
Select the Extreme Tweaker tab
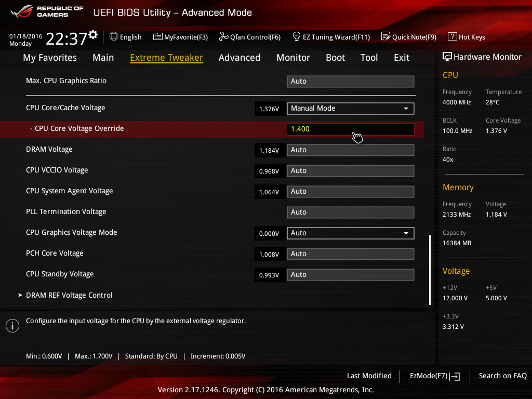167,58
